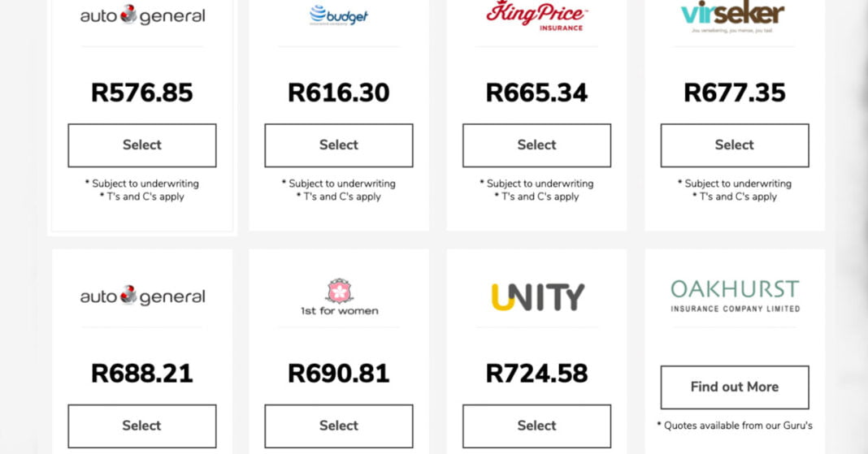Image resolution: width=868 pixels, height=454 pixels.
Task: Click the Unity logo
Action: 537,296
